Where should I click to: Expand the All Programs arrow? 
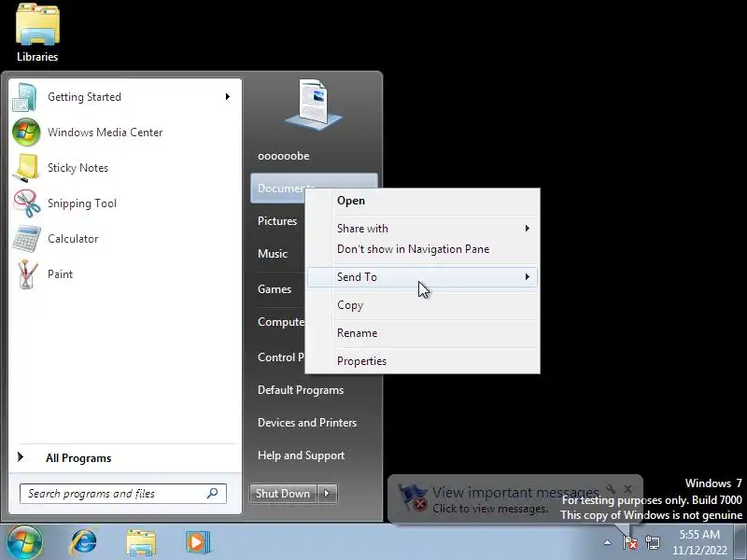coord(21,457)
